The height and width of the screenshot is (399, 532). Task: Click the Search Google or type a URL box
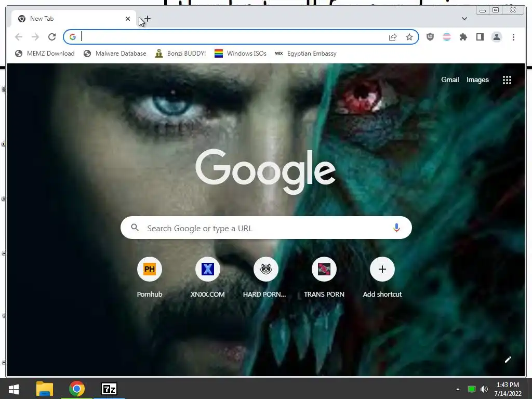(x=267, y=228)
